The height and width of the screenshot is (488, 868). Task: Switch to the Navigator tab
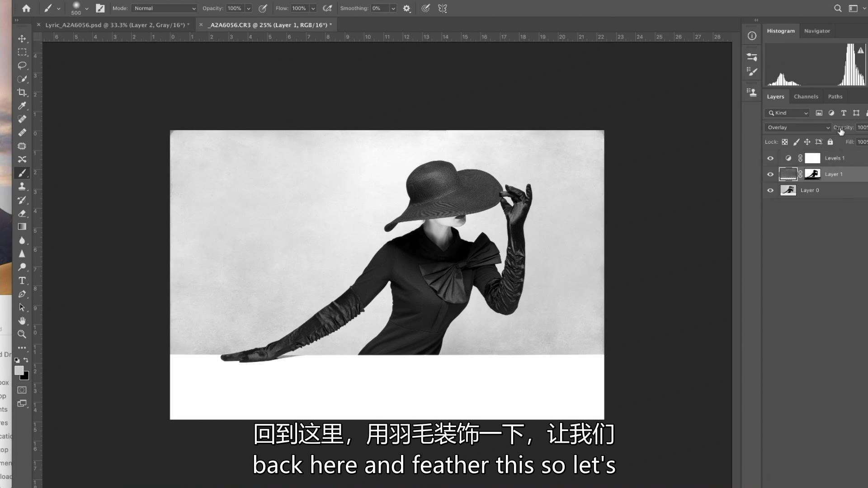[817, 31]
